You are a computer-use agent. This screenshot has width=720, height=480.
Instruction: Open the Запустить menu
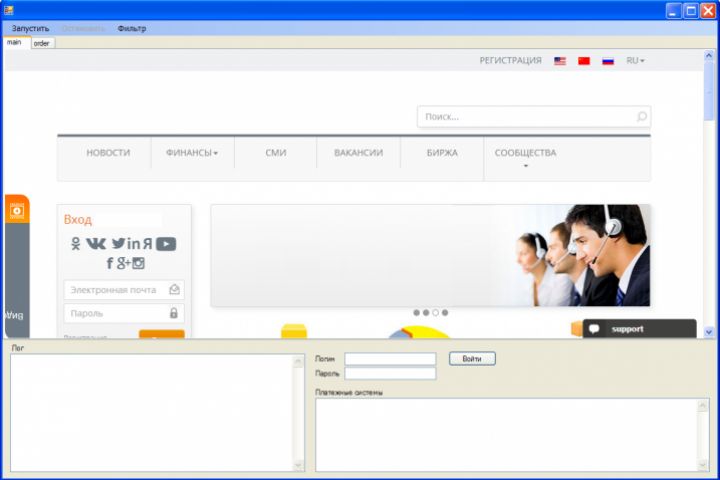[x=30, y=28]
